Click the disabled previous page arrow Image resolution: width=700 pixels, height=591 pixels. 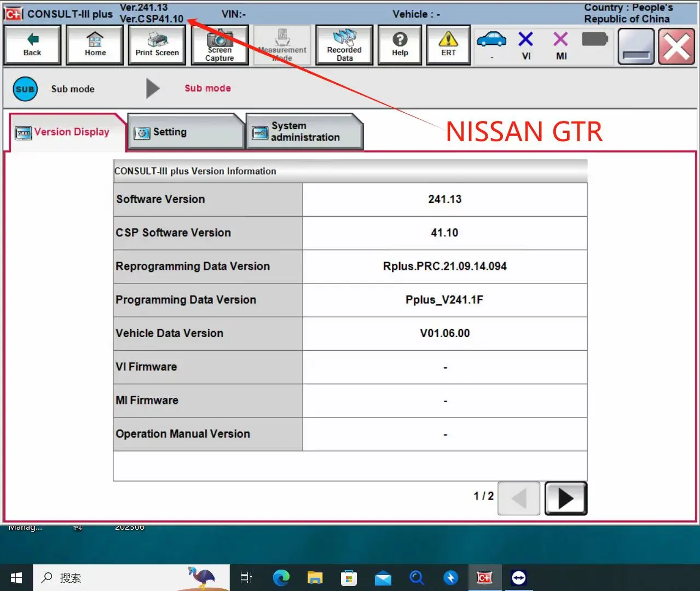[519, 499]
